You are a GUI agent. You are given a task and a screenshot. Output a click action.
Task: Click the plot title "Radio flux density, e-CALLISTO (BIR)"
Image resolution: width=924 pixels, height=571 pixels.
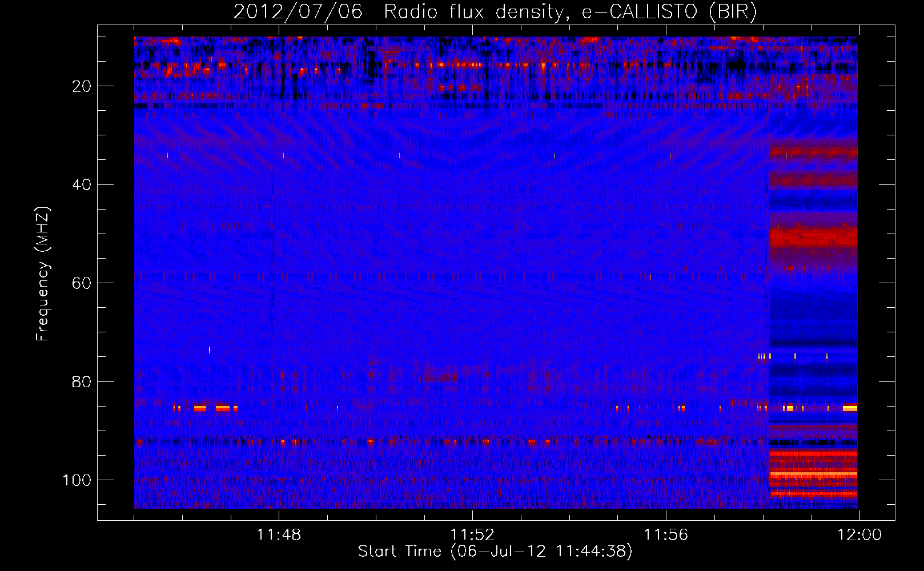pyautogui.click(x=571, y=12)
